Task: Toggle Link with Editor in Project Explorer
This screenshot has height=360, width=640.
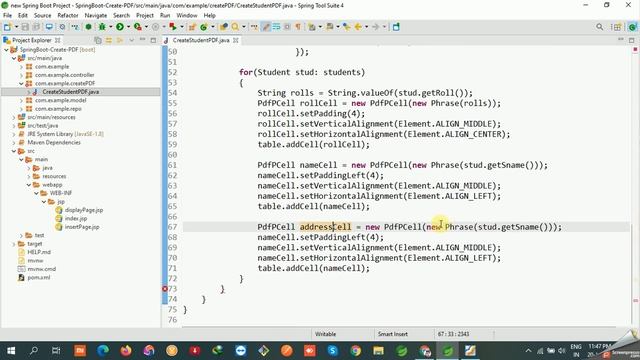Action: [x=109, y=40]
